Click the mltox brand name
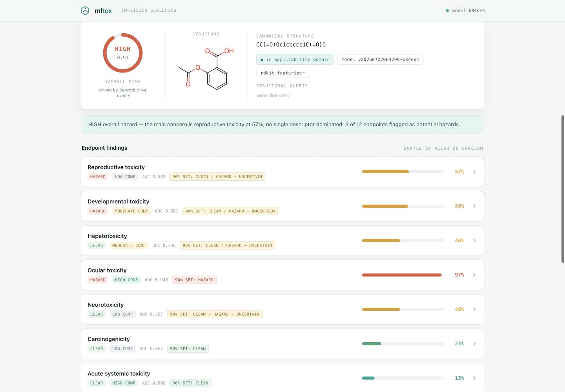This screenshot has height=392, width=565. (x=103, y=11)
